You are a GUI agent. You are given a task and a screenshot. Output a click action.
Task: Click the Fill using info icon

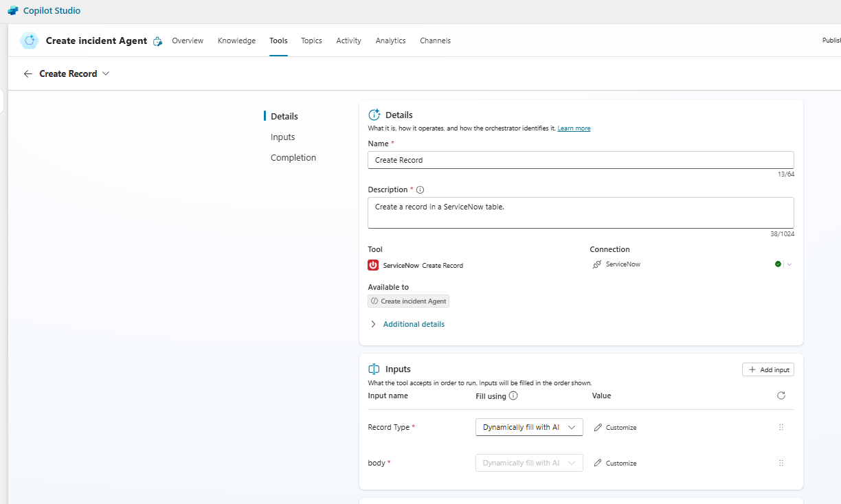pos(513,396)
